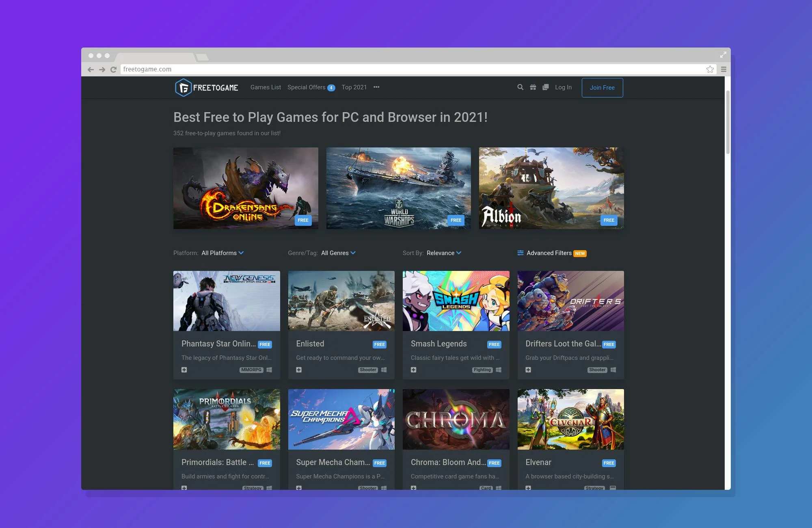Click the Phantasy Star New Genesis thumbnail
This screenshot has width=812, height=528.
point(227,301)
